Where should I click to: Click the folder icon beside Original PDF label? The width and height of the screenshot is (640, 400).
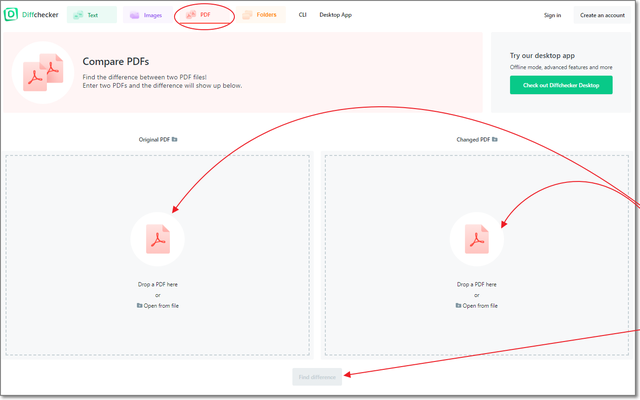(174, 140)
